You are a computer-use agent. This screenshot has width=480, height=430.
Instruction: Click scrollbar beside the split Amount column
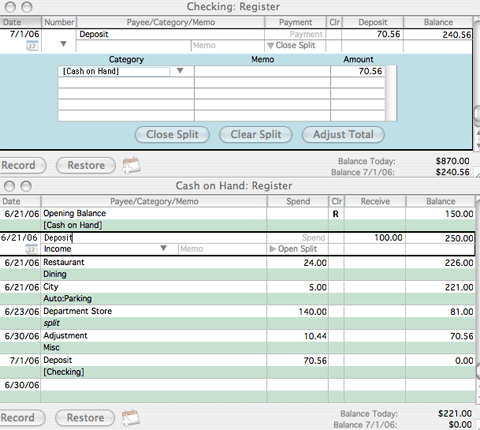click(x=391, y=93)
